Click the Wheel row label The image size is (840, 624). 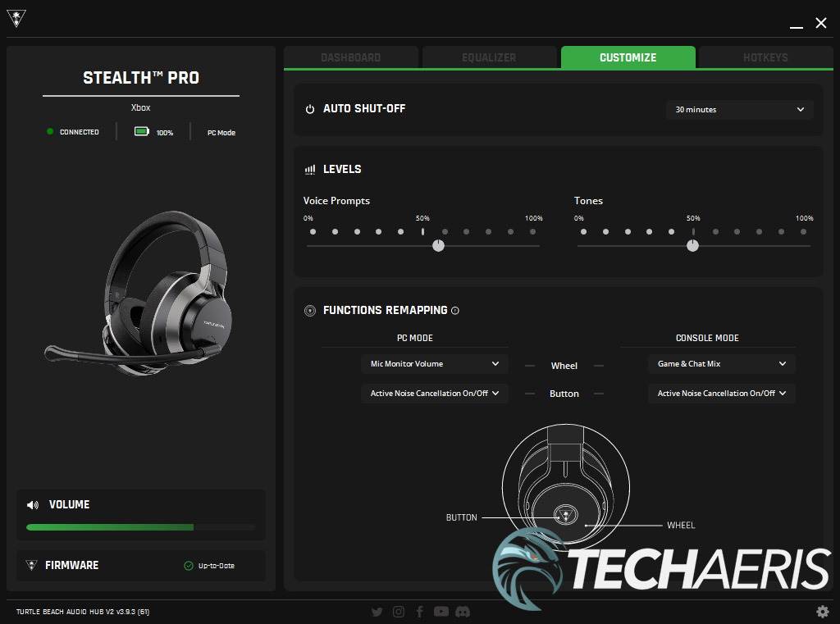(x=564, y=366)
